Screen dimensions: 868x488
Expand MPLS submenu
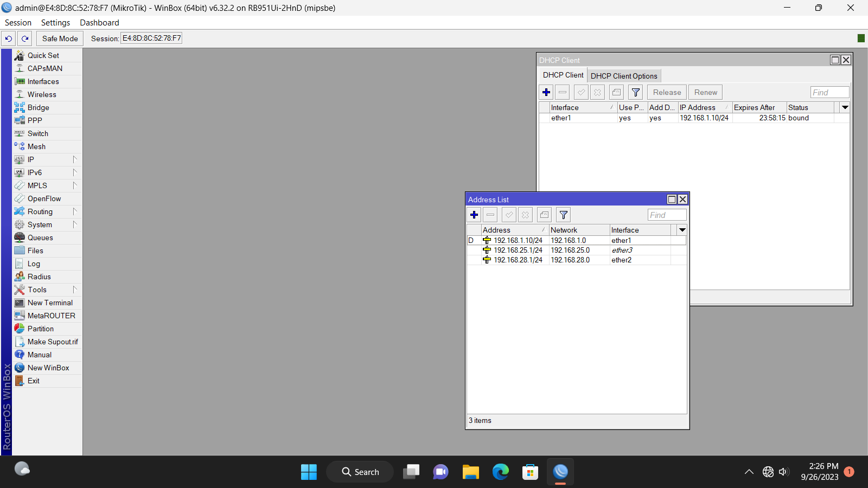47,185
